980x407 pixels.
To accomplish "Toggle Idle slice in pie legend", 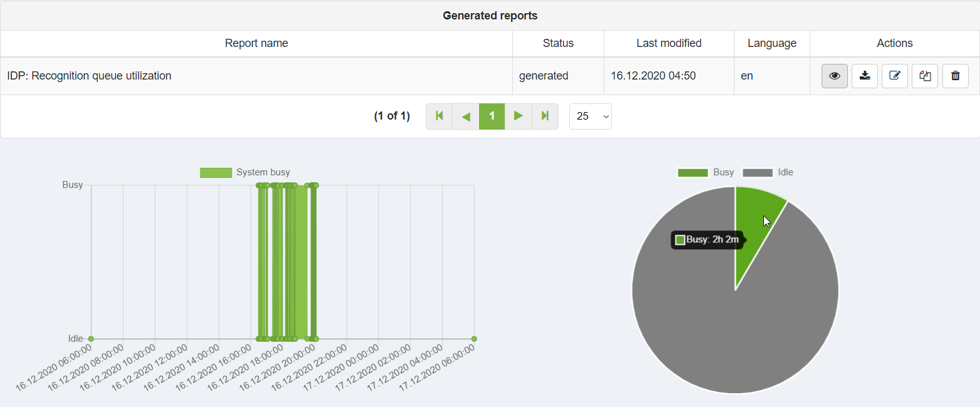I will (768, 172).
